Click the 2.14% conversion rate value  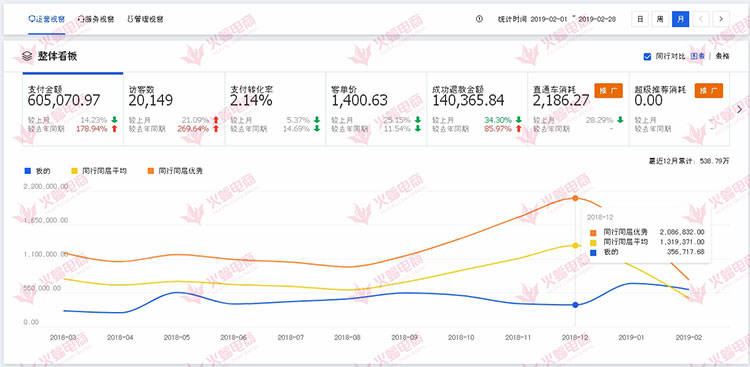coord(251,100)
